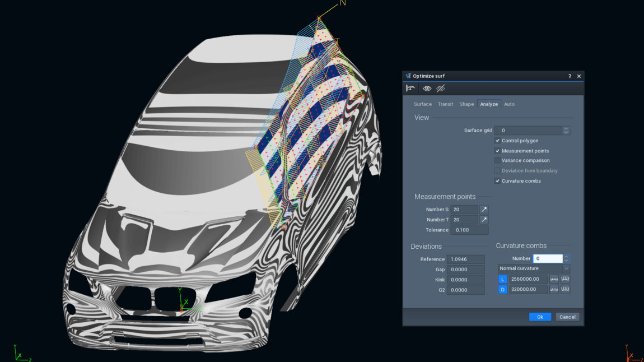644x362 pixels.
Task: Click the crossed-out eye hide icon
Action: (x=441, y=89)
